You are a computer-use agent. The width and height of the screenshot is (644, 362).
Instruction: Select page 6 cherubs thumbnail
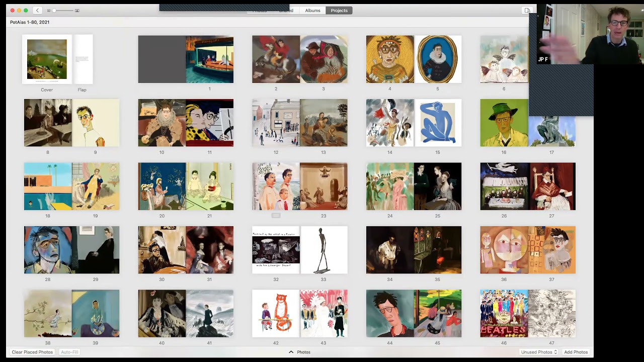point(504,59)
